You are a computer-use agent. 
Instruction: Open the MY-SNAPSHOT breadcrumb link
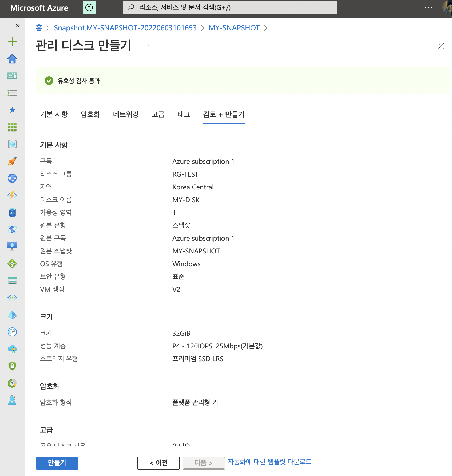click(234, 28)
